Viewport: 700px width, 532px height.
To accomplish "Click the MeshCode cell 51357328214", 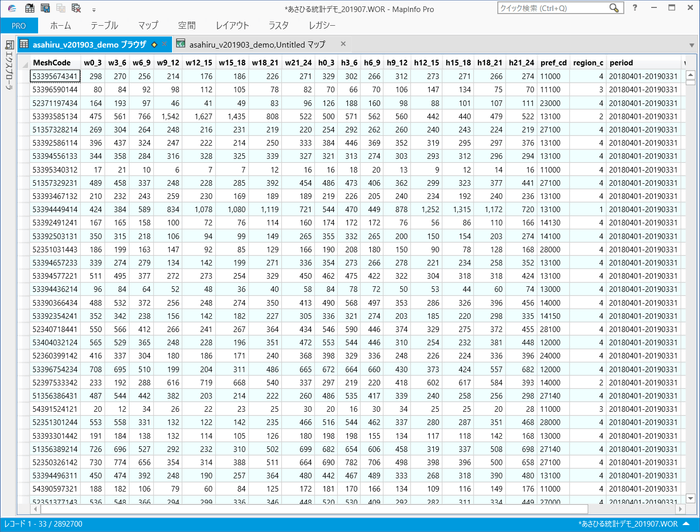I will coord(55,130).
